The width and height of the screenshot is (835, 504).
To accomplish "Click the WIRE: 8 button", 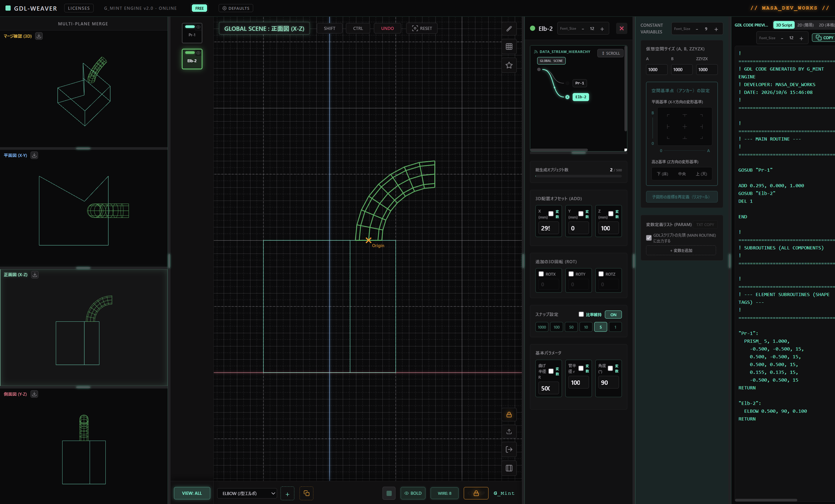I will pos(444,493).
